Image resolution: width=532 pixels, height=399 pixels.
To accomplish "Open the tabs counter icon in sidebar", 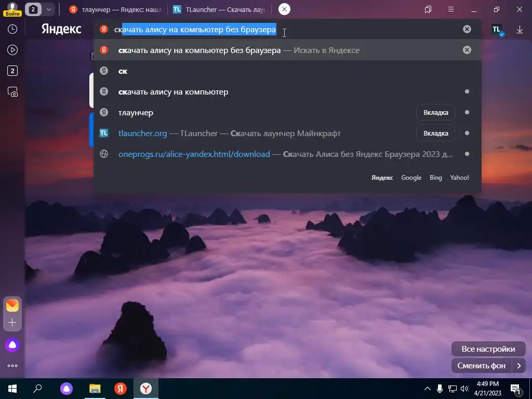I will click(12, 71).
